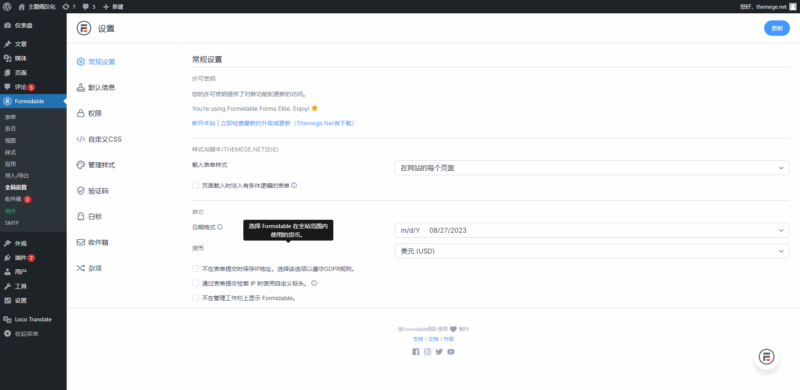Viewport: 800px width, 390px height.
Task: Open the date format m/d/Y dropdown
Action: click(592, 230)
